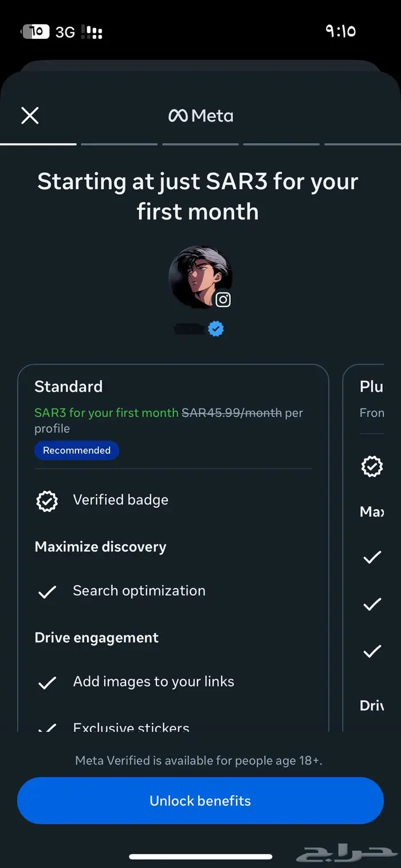
Task: Tap the home indicator bar
Action: pos(200,857)
